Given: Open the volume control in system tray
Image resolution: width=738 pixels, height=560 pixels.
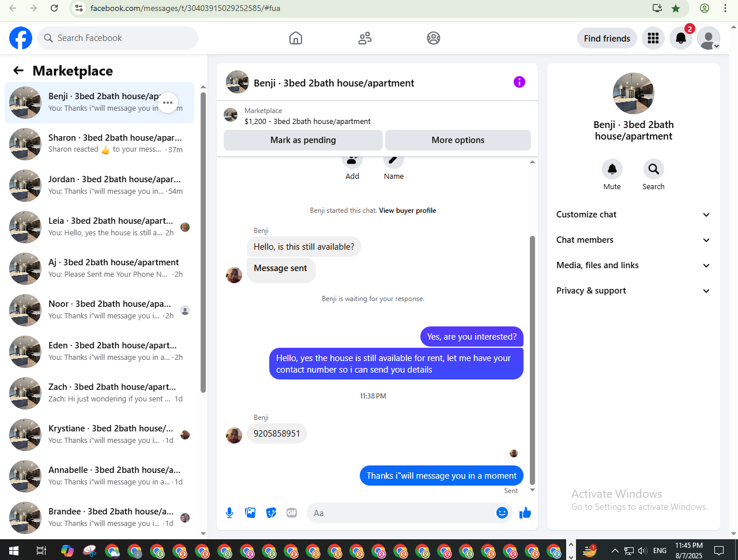Looking at the screenshot, I should click(643, 550).
